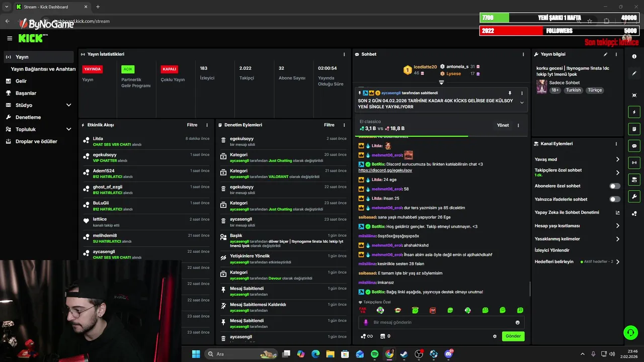Screen dimensions: 644x362
Task: Click the green headset support button
Action: [x=630, y=332]
